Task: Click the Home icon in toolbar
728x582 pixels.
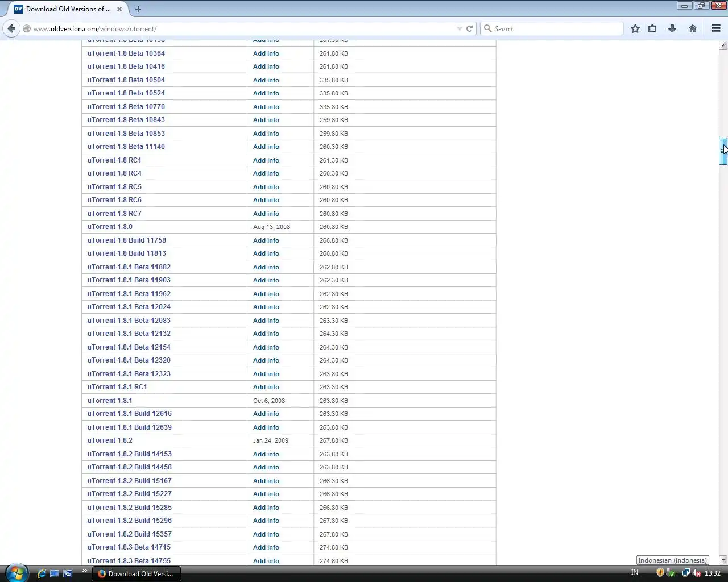Action: (693, 28)
